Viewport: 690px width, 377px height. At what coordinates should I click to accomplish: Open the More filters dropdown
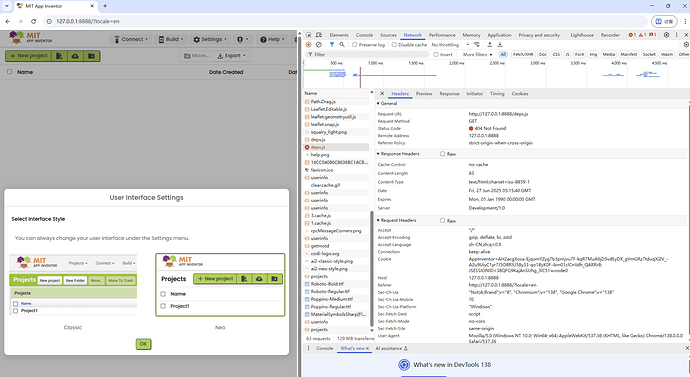click(x=477, y=55)
